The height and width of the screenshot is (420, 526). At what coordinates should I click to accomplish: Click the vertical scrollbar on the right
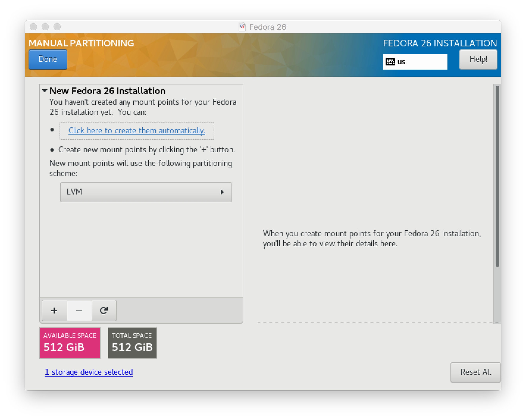click(497, 176)
